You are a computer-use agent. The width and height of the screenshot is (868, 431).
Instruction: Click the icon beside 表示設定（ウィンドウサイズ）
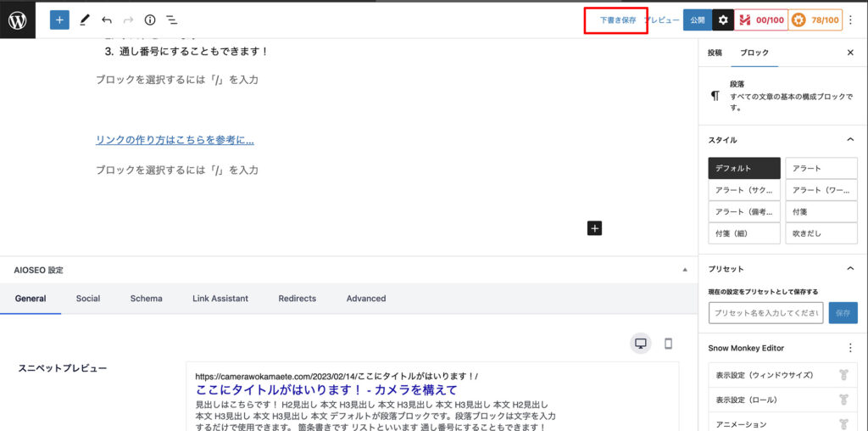pos(843,375)
